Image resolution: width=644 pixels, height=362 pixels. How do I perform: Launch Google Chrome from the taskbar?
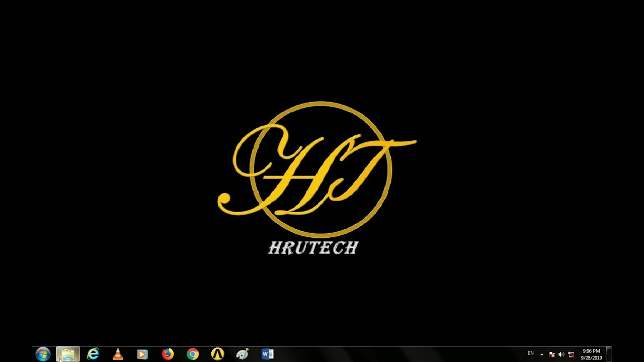pyautogui.click(x=193, y=354)
